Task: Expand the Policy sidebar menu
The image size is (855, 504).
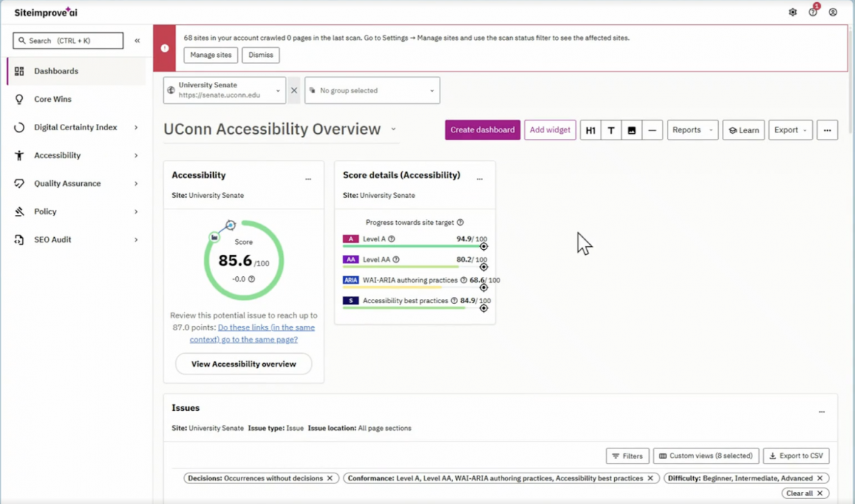Action: [136, 211]
